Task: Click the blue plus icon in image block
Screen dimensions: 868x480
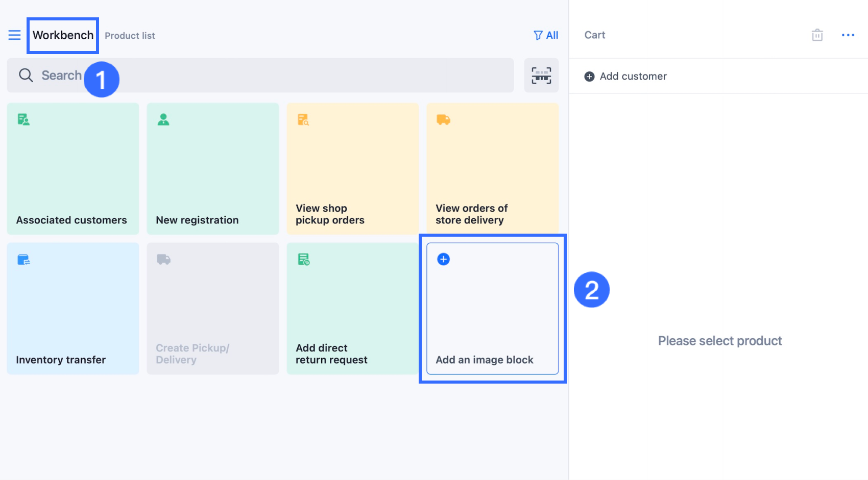Action: [443, 259]
